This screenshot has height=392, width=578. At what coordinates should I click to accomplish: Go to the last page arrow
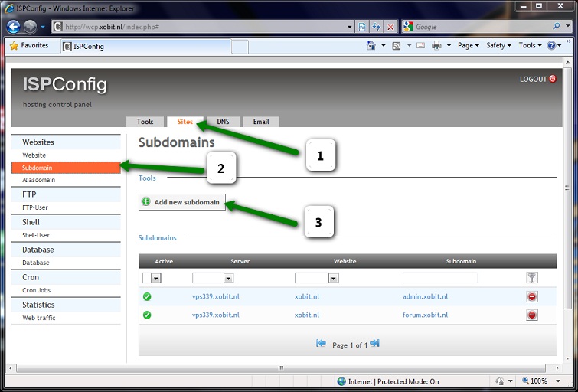tap(375, 344)
